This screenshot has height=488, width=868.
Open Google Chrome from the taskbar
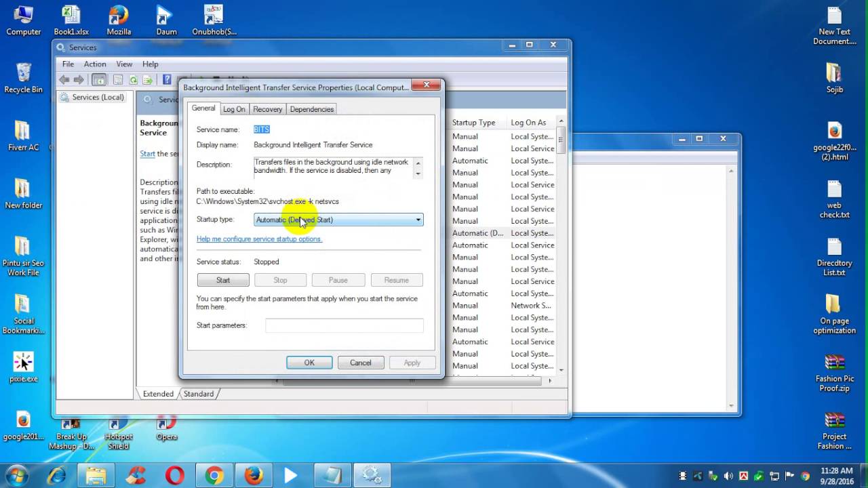pos(214,476)
